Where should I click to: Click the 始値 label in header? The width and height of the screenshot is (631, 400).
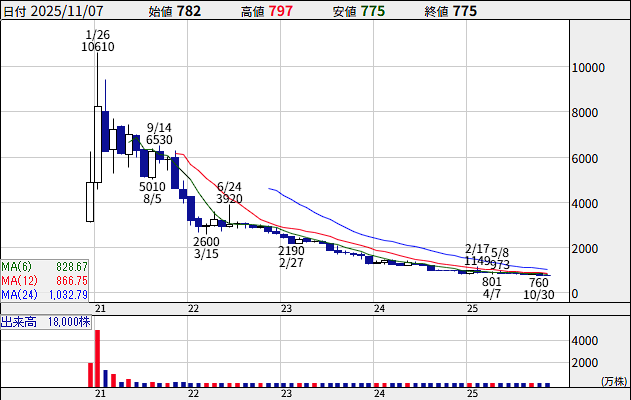coord(161,12)
